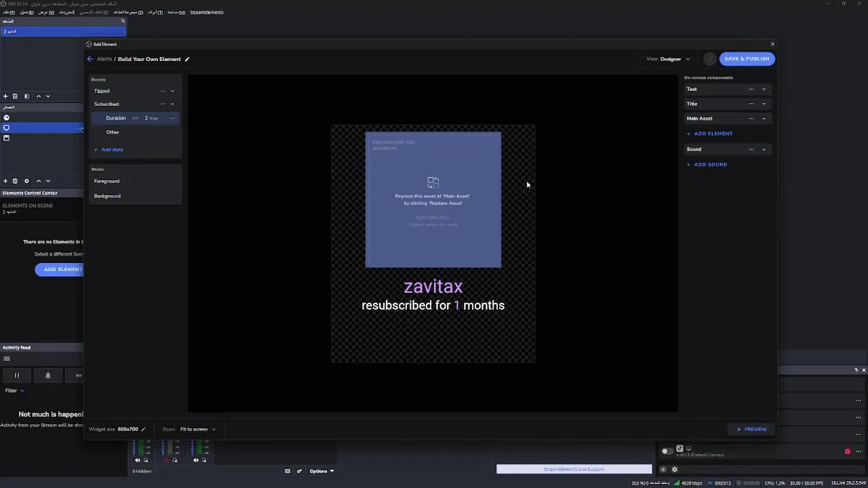Open the audio mixer Options dropdown
This screenshot has width=868, height=488.
point(321,471)
